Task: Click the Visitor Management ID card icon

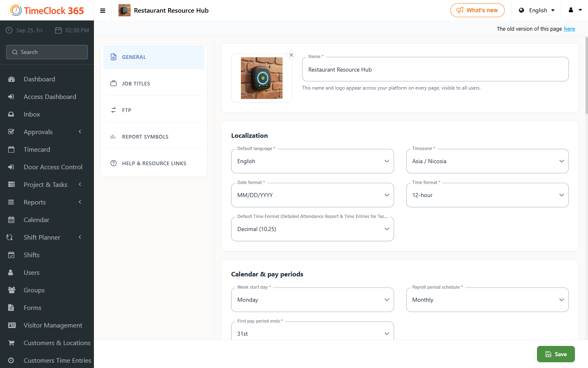Action: click(x=11, y=325)
